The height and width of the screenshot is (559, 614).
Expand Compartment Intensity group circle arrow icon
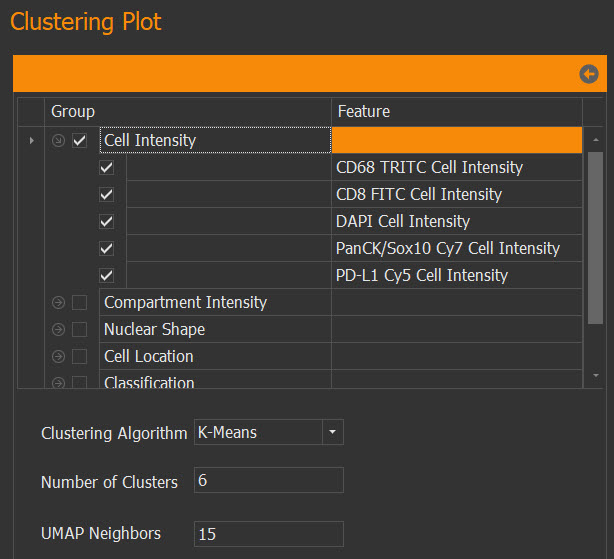pos(58,302)
